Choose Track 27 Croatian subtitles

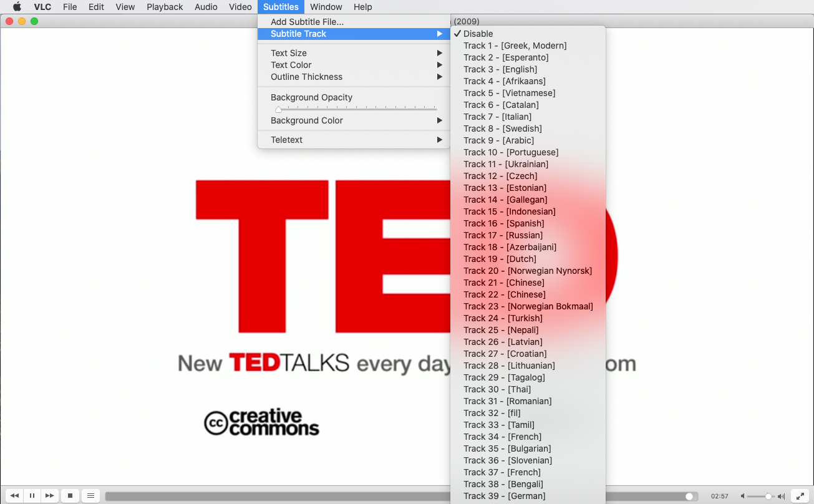[x=528, y=354]
